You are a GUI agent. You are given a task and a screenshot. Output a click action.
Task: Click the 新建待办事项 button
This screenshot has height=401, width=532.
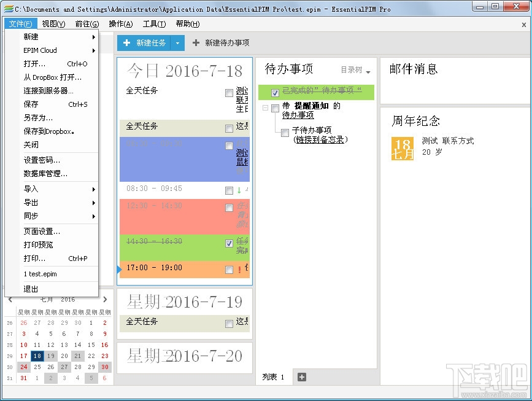tap(223, 43)
